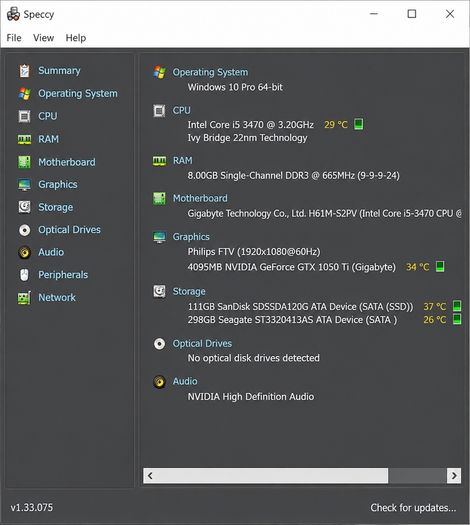470x525 pixels.
Task: Click the Windows flag icon in summary panel
Action: (159, 72)
